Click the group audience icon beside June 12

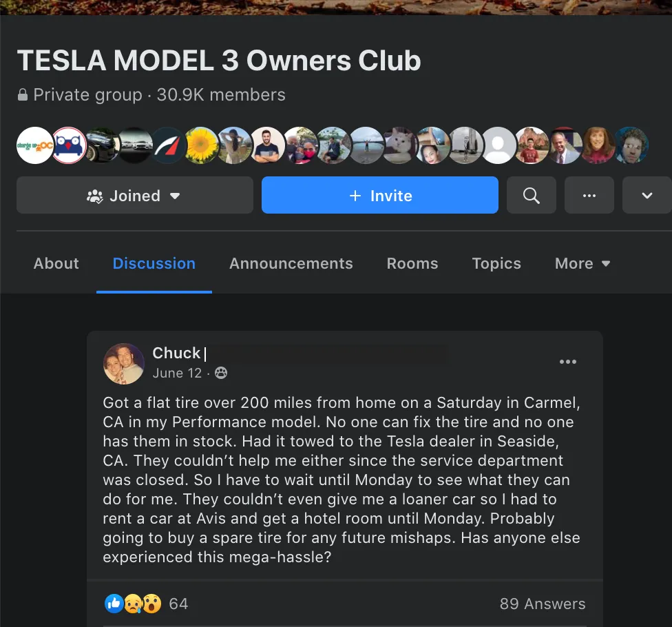pos(221,373)
